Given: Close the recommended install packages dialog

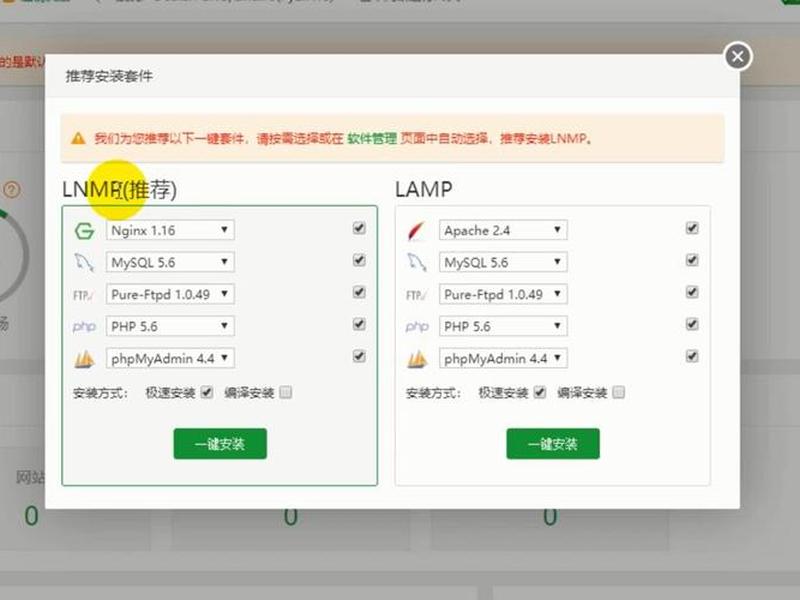Looking at the screenshot, I should coord(738,56).
